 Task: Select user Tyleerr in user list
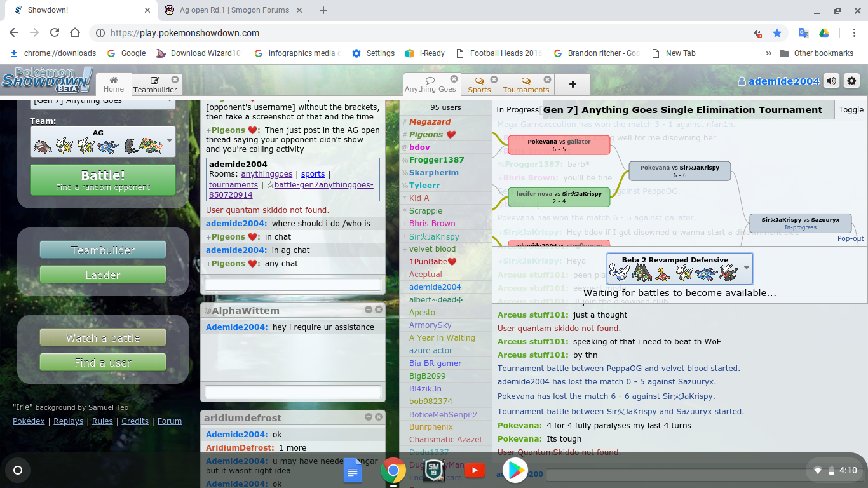point(445,186)
